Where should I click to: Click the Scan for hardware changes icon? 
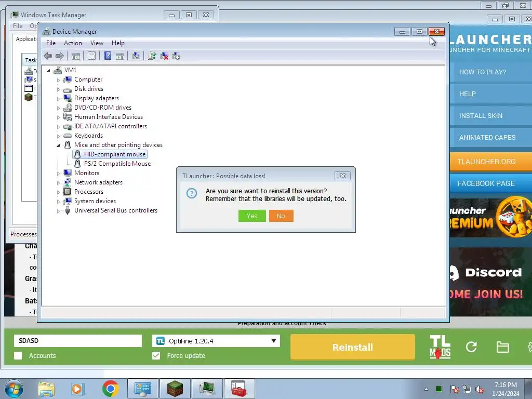(x=136, y=56)
